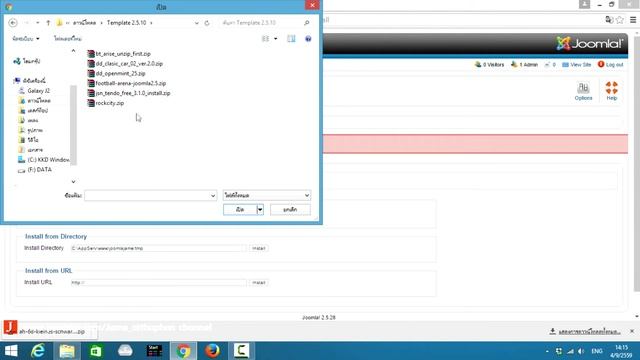Open the downloaded zip in downloads bar
This screenshot has height=360, width=640.
click(50, 331)
